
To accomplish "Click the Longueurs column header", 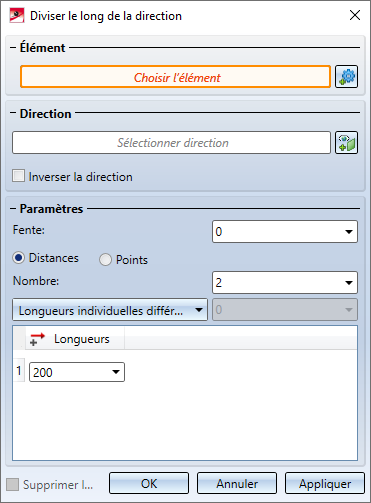I will [75, 339].
